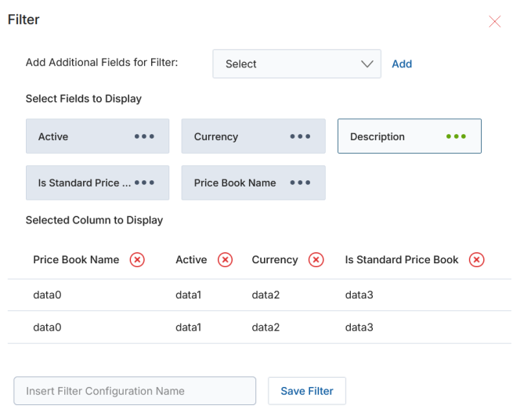
Task: Click the Add link
Action: pyautogui.click(x=402, y=63)
